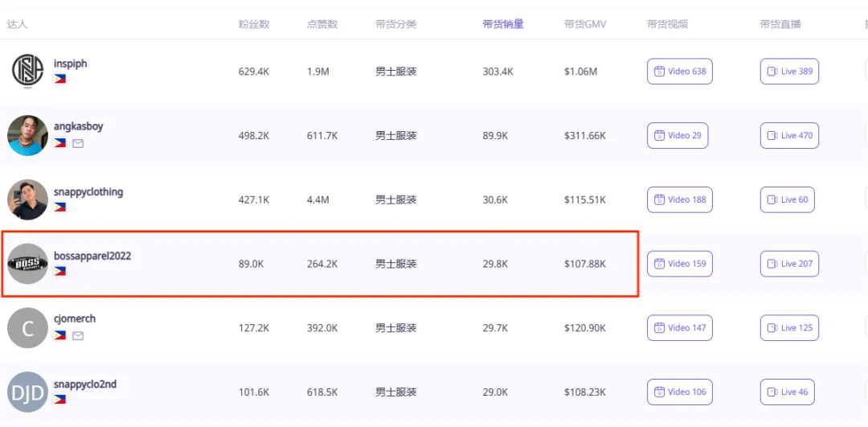Click the 粉丝数 column header
The height and width of the screenshot is (427, 868).
pyautogui.click(x=253, y=24)
